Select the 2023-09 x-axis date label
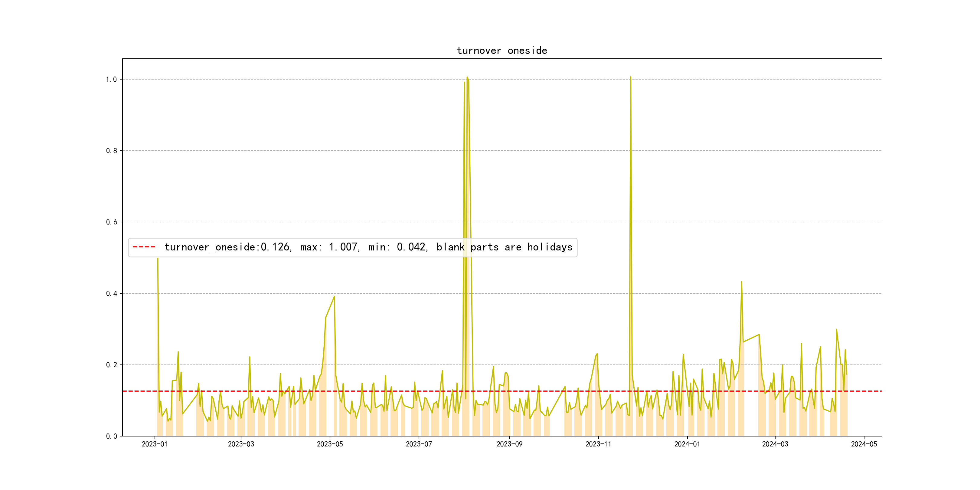The width and height of the screenshot is (980, 490). pos(509,444)
